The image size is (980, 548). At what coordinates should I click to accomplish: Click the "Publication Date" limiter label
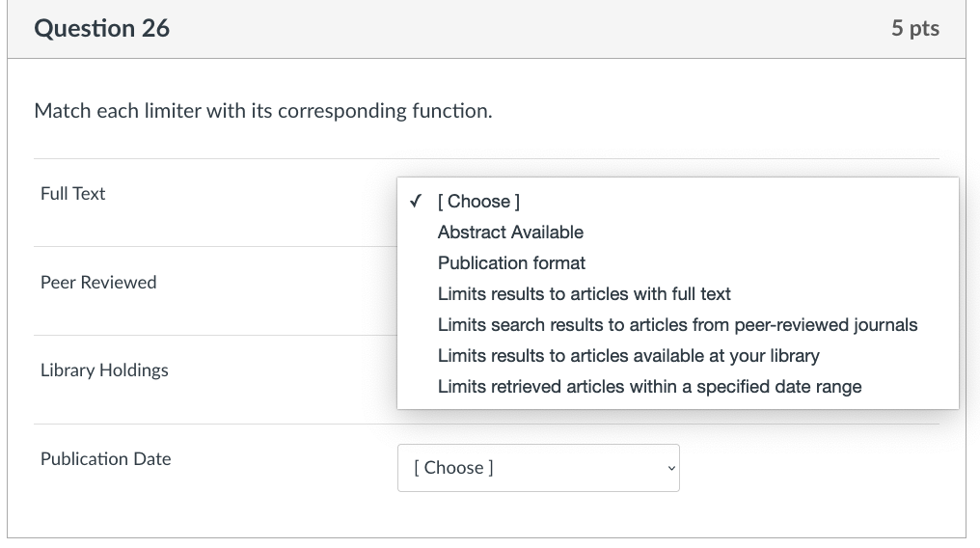pyautogui.click(x=106, y=459)
